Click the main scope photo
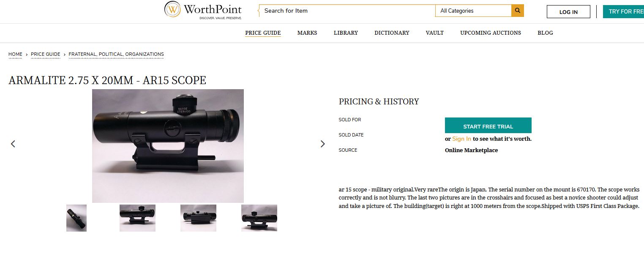This screenshot has height=254, width=644. click(x=168, y=146)
